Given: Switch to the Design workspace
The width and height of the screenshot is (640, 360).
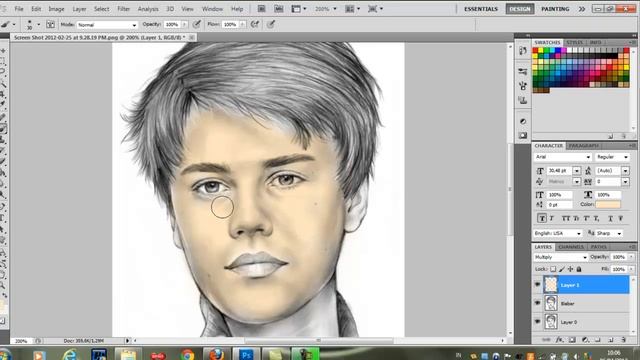Looking at the screenshot, I should click(520, 9).
